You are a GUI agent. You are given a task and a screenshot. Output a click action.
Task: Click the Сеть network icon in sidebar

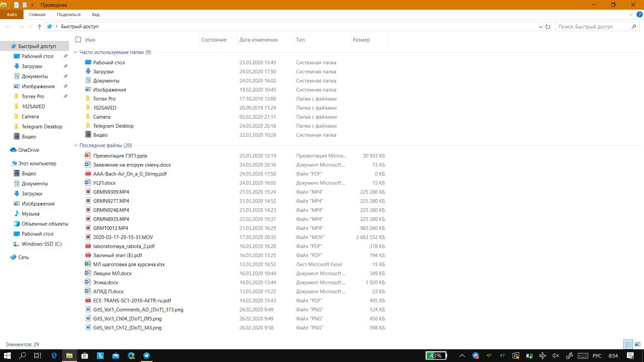14,257
